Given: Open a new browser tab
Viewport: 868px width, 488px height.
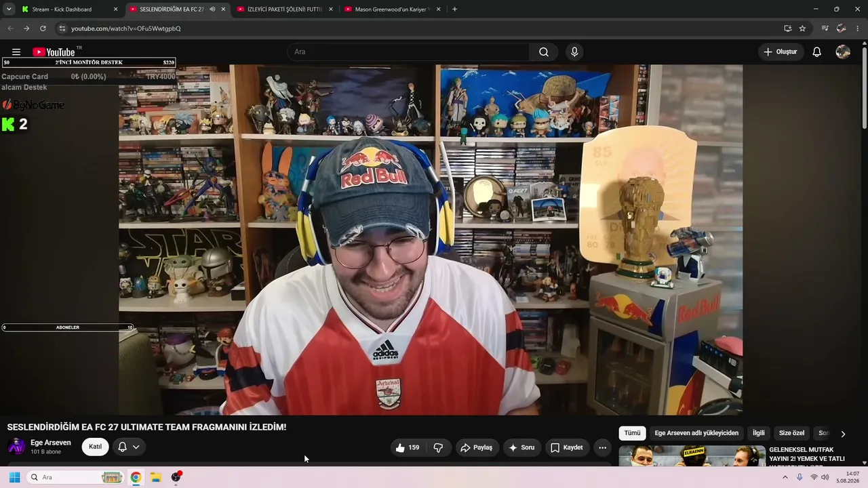Looking at the screenshot, I should 454,9.
